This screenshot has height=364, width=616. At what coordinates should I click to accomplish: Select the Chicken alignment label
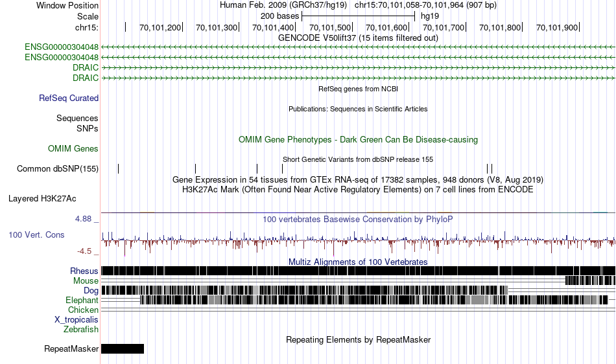tap(83, 310)
